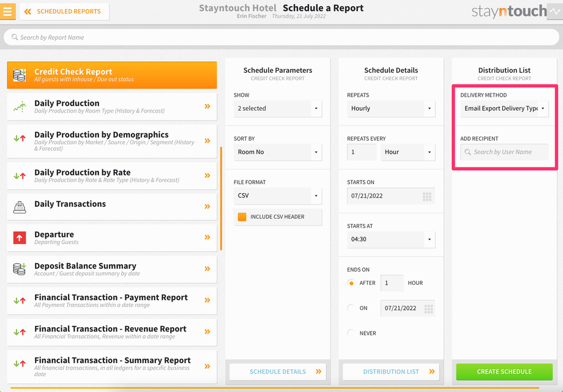Click Financial Transaction Payment Report arrows icon
The height and width of the screenshot is (392, 563).
[20, 301]
